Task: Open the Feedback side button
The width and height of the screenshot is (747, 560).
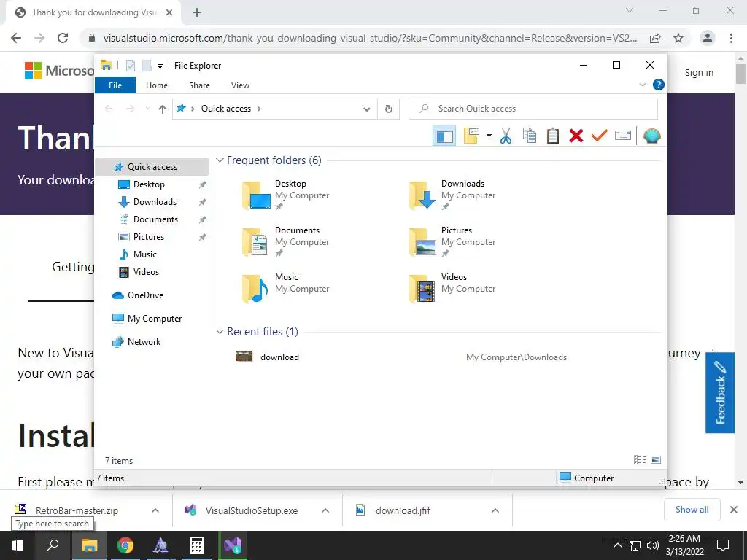Action: 720,392
